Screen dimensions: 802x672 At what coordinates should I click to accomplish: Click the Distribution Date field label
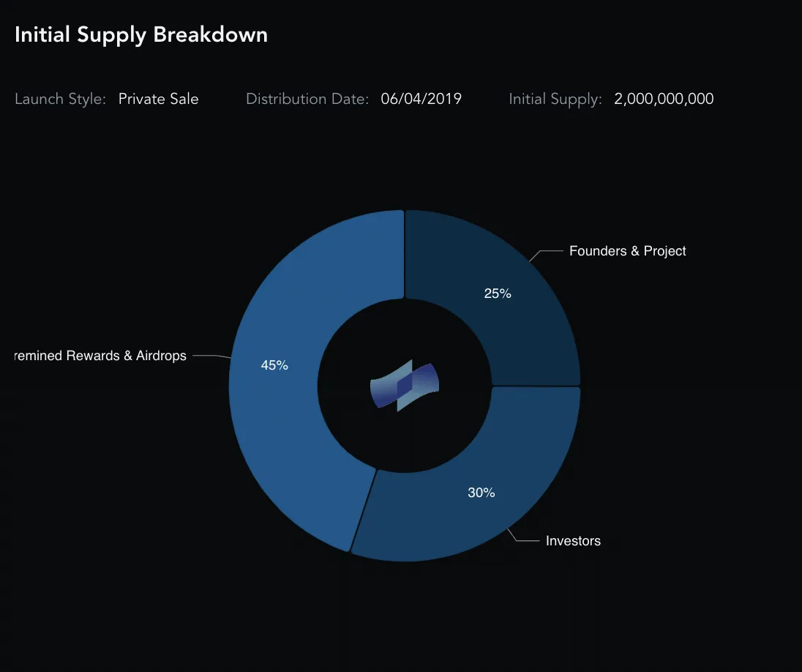tap(307, 99)
